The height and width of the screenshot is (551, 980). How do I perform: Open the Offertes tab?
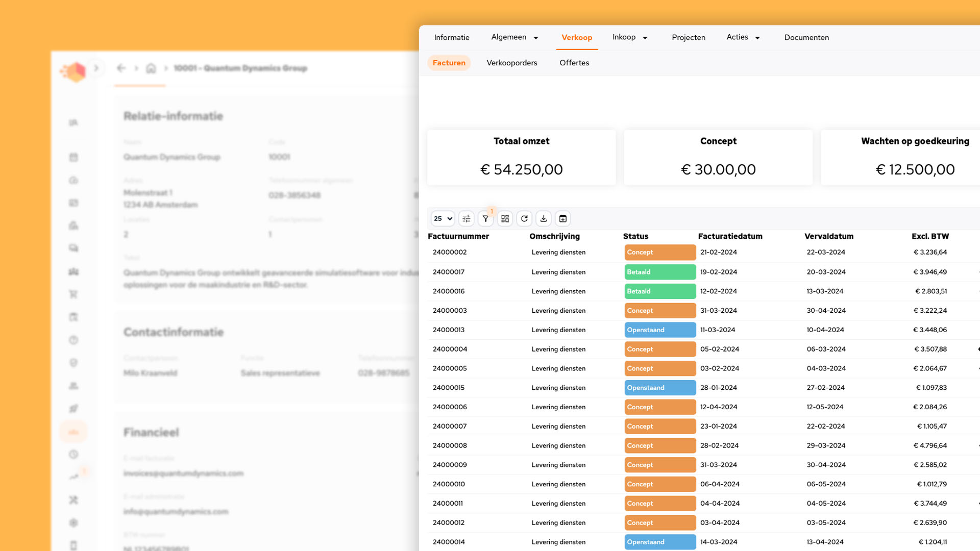point(574,63)
